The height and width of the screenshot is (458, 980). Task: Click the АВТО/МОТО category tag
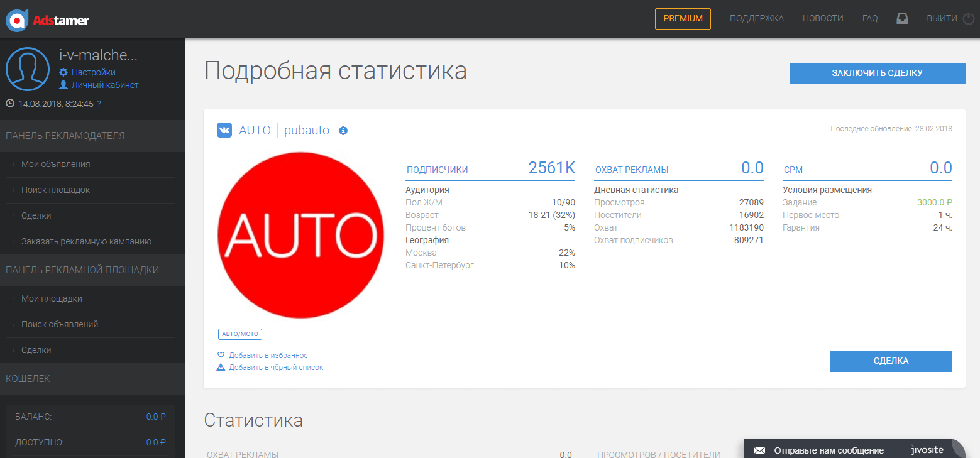click(240, 334)
